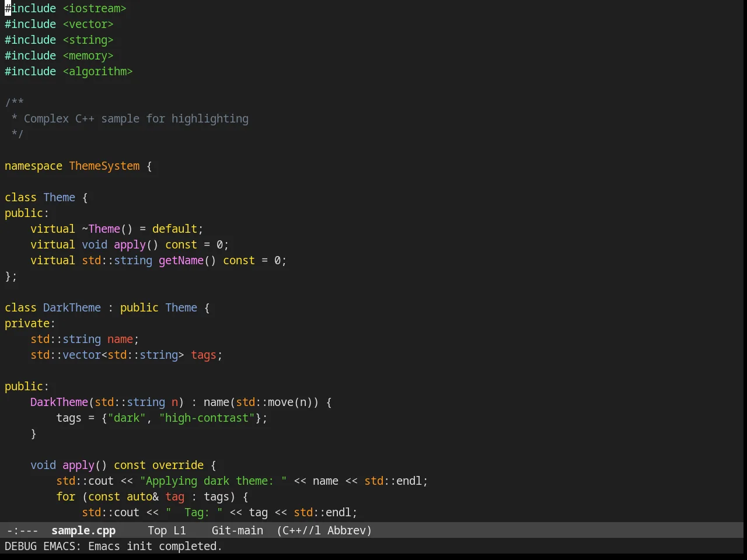Click 'Theme' base class after 'public' in DarkTheme line
The height and width of the screenshot is (560, 747).
click(181, 307)
